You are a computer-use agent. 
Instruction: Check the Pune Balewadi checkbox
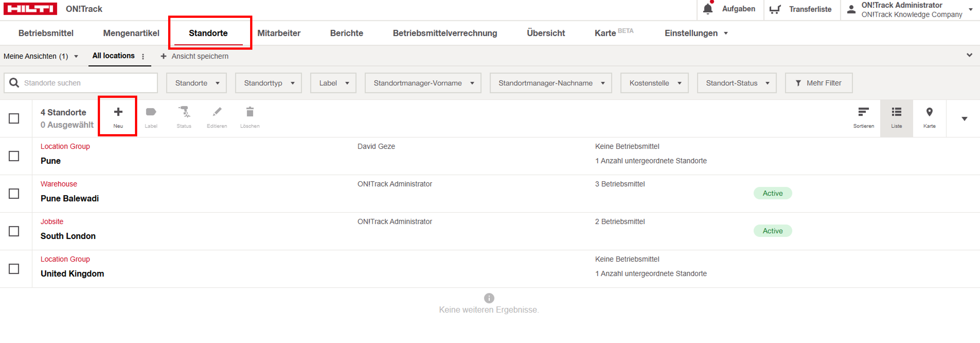click(x=14, y=194)
